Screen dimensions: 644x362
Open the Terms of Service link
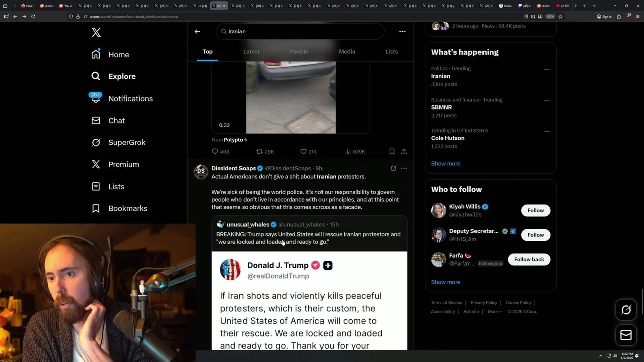446,302
